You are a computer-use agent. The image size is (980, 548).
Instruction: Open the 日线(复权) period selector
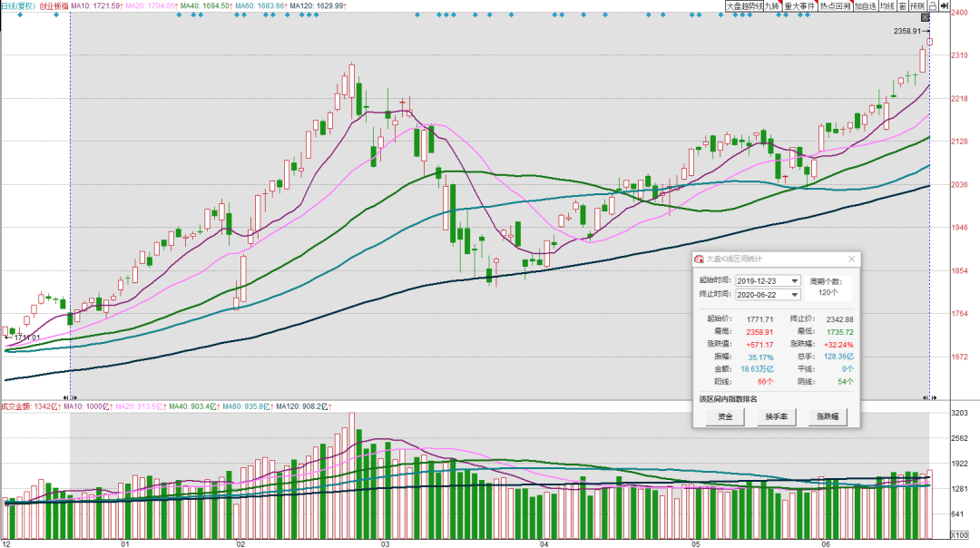(18, 5)
